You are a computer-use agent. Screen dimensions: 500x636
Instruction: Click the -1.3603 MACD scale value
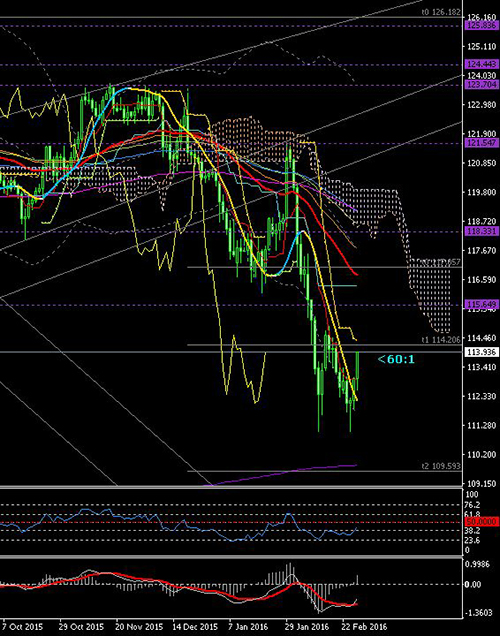479,613
